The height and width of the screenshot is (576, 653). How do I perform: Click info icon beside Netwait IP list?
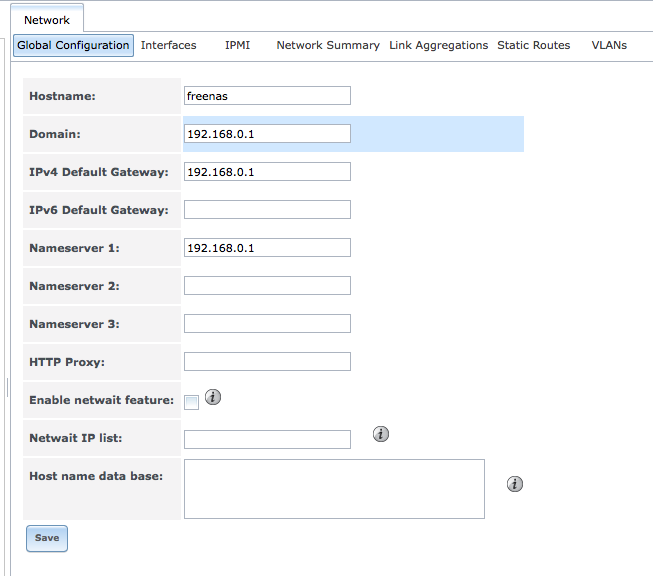pos(380,434)
